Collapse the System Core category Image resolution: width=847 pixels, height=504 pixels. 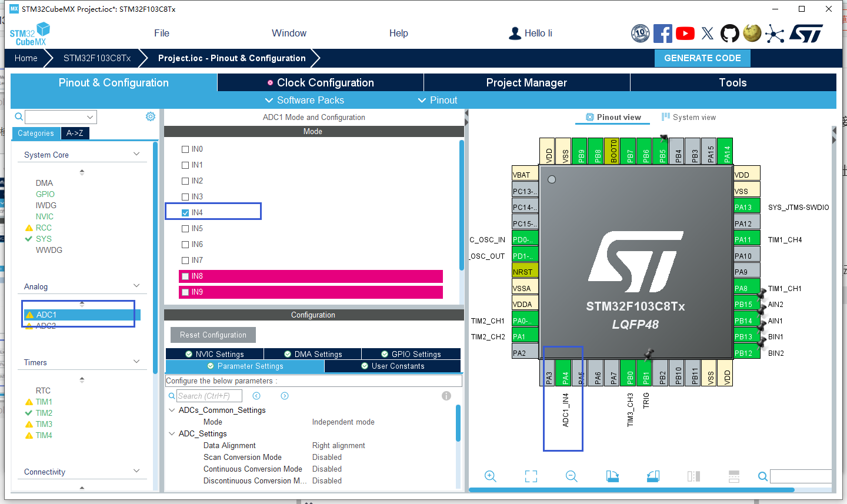(136, 154)
